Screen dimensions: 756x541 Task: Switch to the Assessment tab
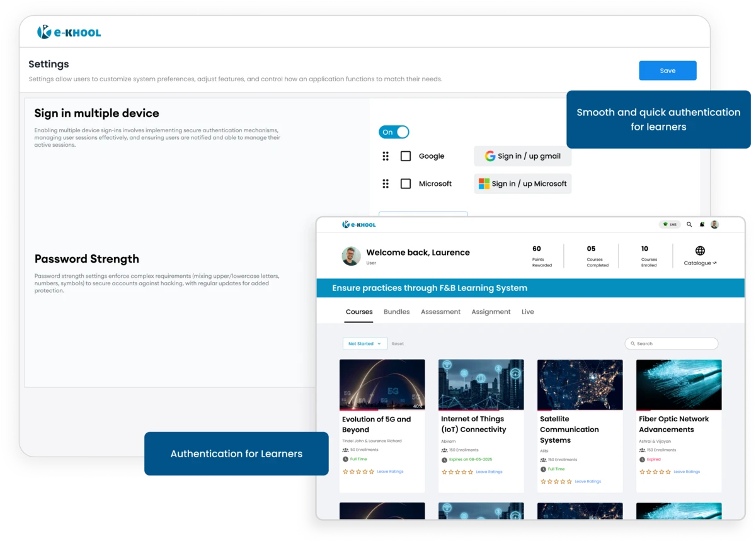[x=440, y=312]
